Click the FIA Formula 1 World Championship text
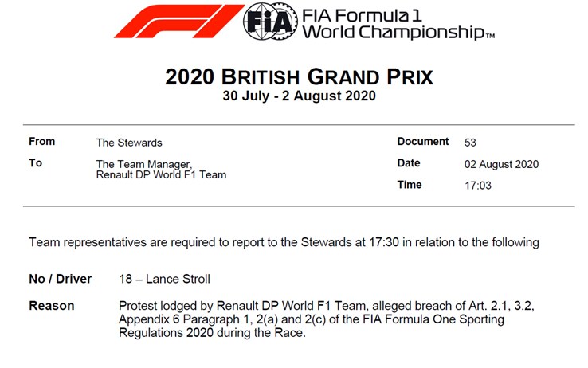 pos(398,24)
